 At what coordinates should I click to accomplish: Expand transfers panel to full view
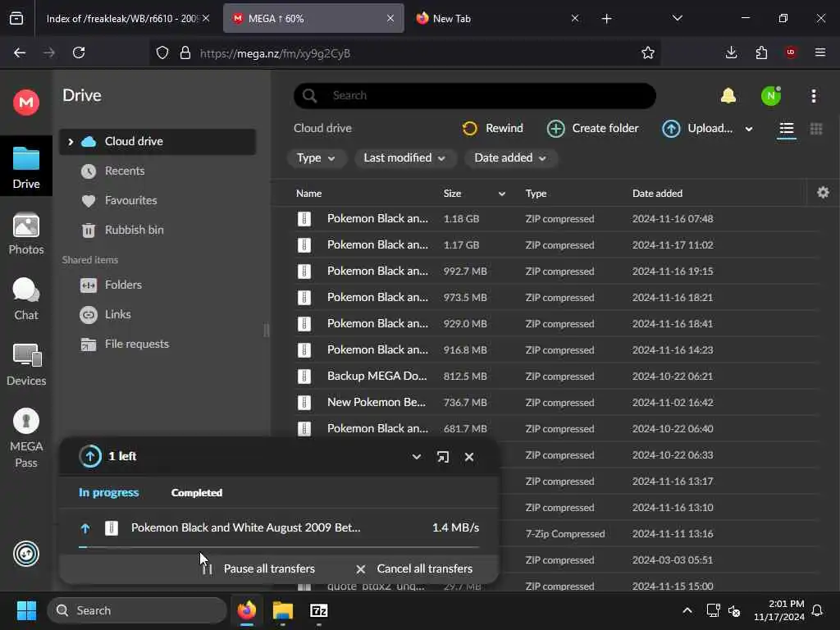(x=442, y=457)
